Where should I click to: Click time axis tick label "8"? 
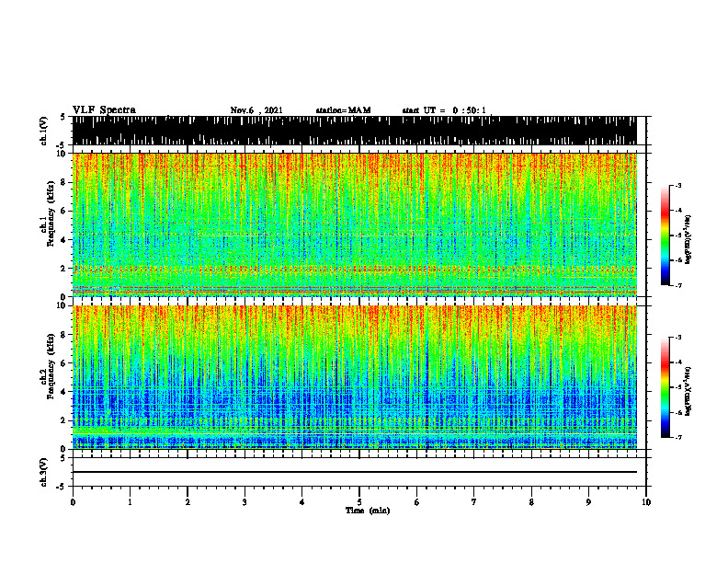tap(531, 502)
